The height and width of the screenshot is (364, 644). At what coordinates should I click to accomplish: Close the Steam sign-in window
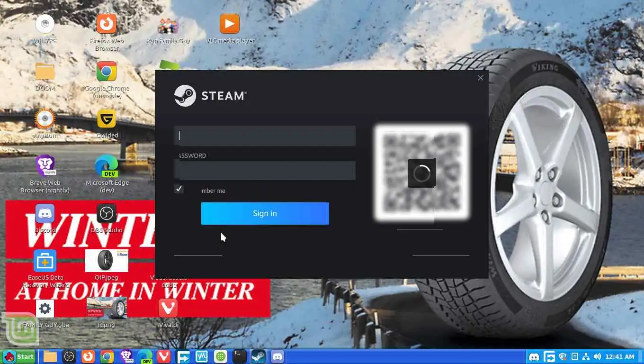[481, 78]
